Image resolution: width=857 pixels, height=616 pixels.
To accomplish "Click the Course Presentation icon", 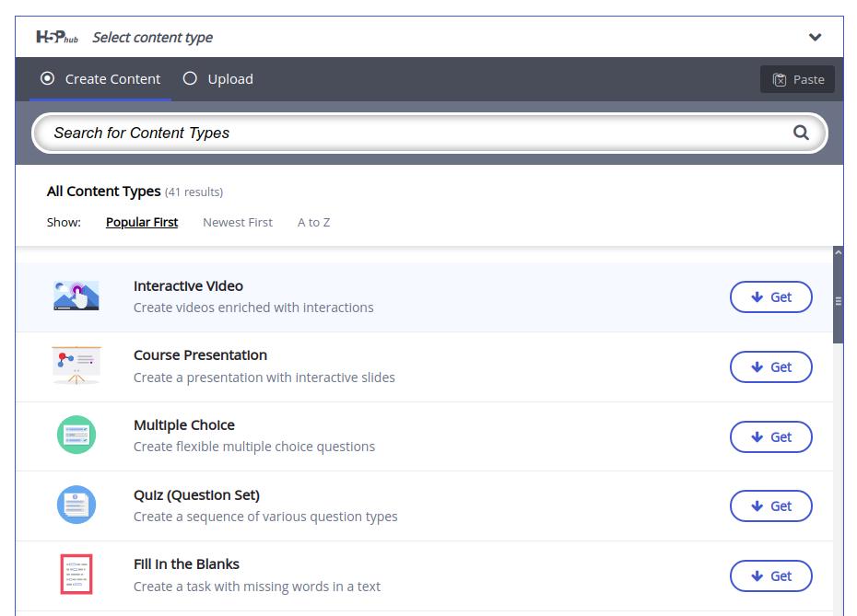I will 76,366.
